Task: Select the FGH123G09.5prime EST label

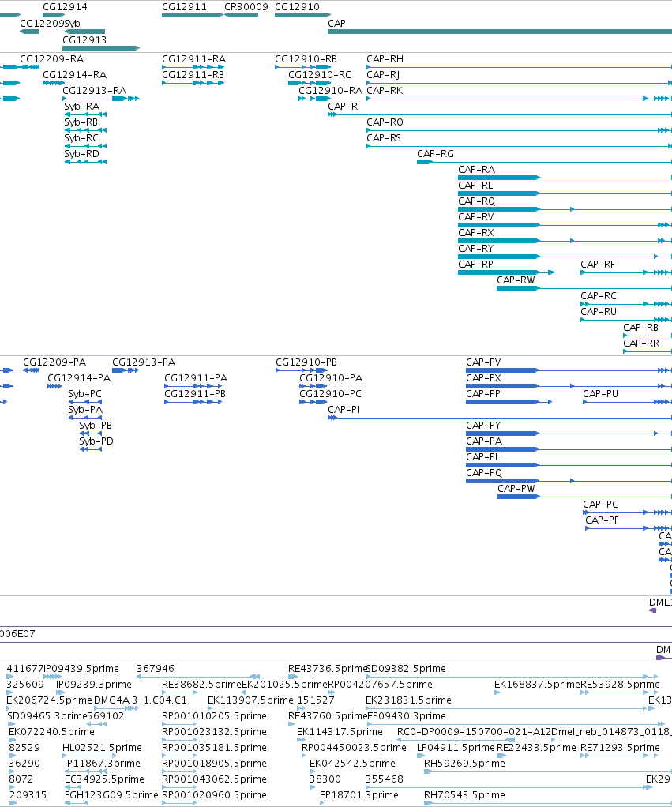Action: [x=111, y=794]
